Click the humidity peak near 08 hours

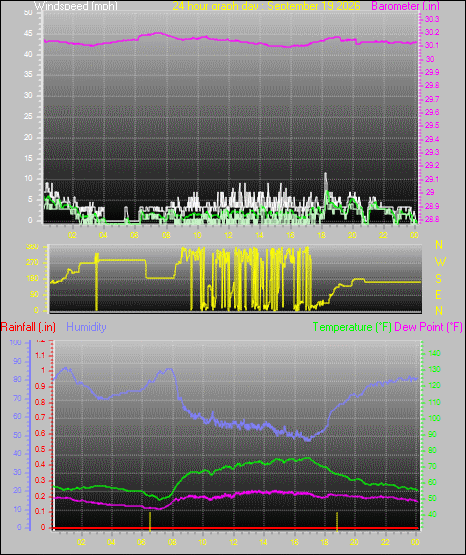coord(170,370)
